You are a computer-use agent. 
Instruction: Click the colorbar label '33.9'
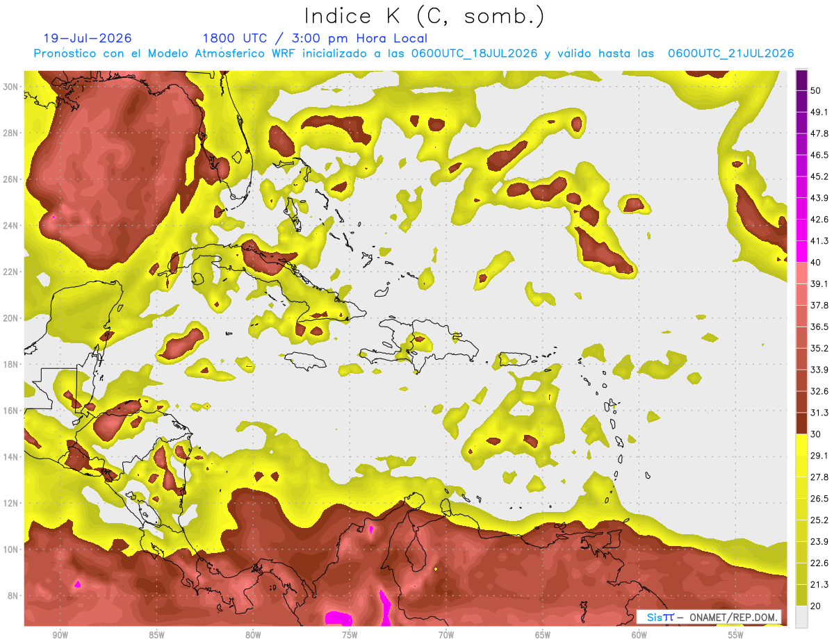click(x=819, y=370)
